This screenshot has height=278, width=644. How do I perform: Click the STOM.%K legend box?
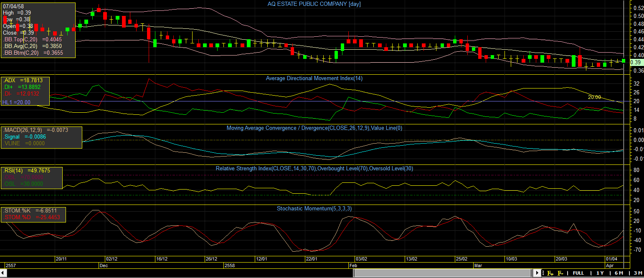pyautogui.click(x=33, y=214)
